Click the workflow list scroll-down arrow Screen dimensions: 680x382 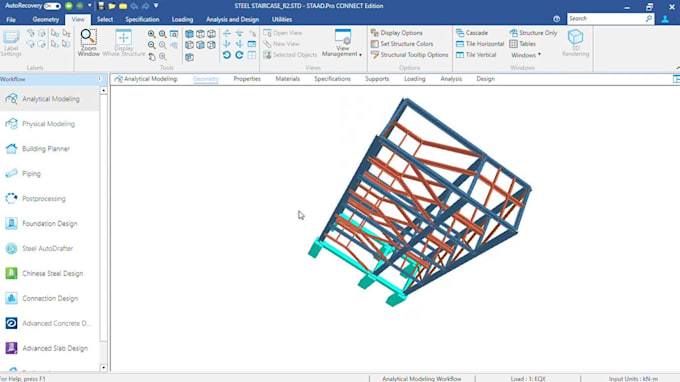pyautogui.click(x=103, y=368)
